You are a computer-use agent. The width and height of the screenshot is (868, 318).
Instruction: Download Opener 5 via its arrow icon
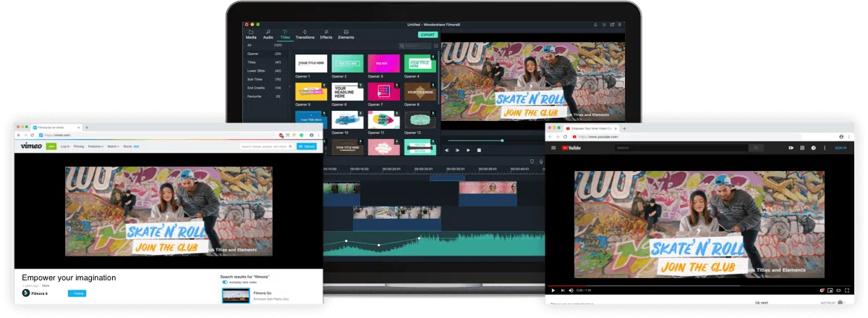click(325, 85)
